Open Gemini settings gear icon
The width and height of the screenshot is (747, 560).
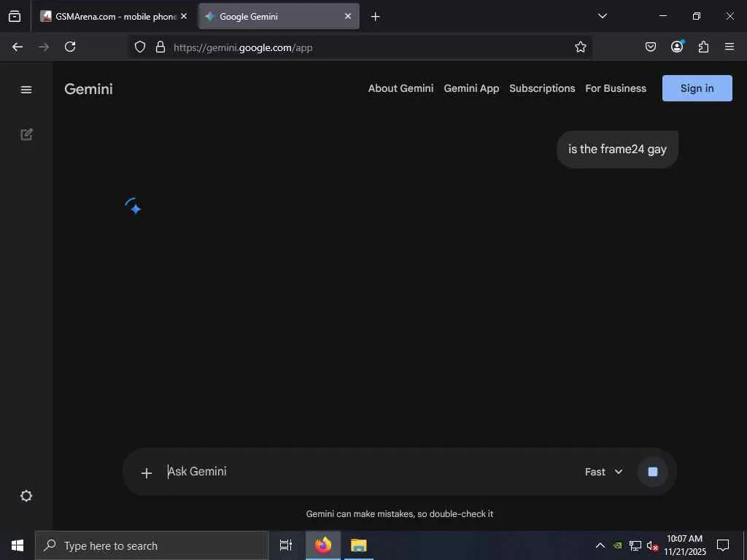[x=26, y=496]
